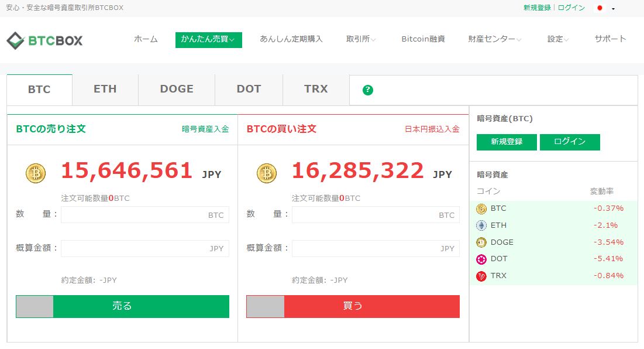Screen dimensions: 644x349
Task: Switch to the DOT tab
Action: [x=249, y=90]
